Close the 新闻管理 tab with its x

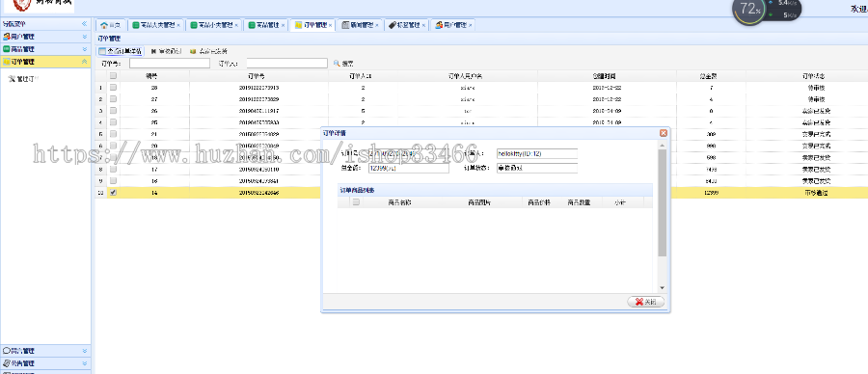[376, 25]
